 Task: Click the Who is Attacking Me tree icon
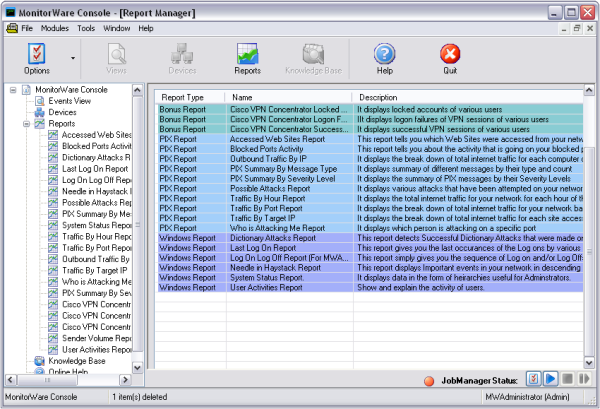(x=53, y=282)
